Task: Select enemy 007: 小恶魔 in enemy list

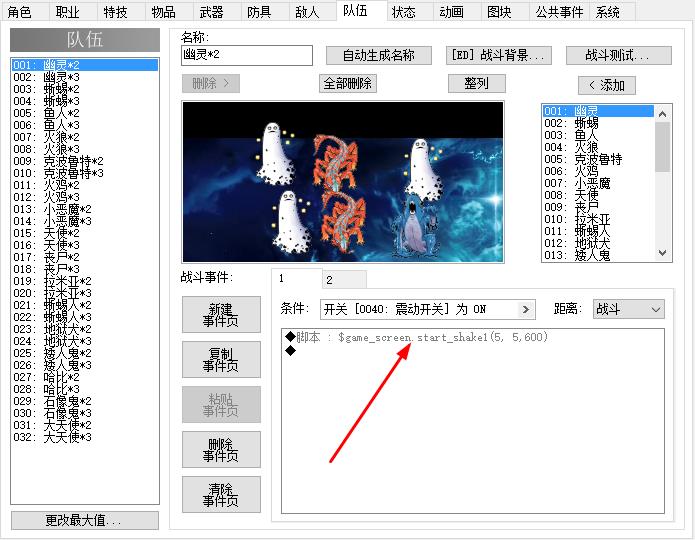Action: [598, 183]
